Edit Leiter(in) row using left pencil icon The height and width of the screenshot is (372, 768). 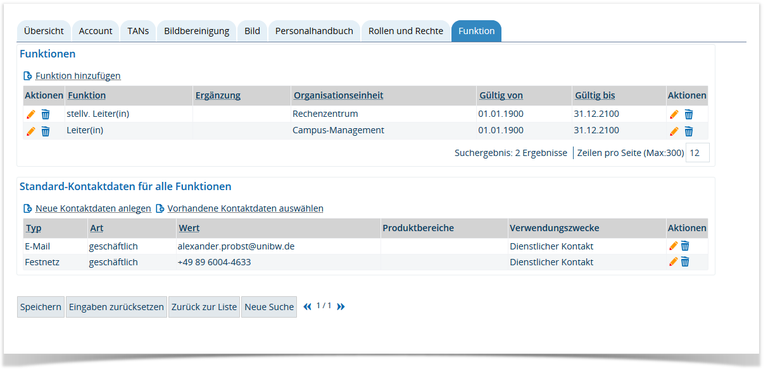[x=31, y=131]
